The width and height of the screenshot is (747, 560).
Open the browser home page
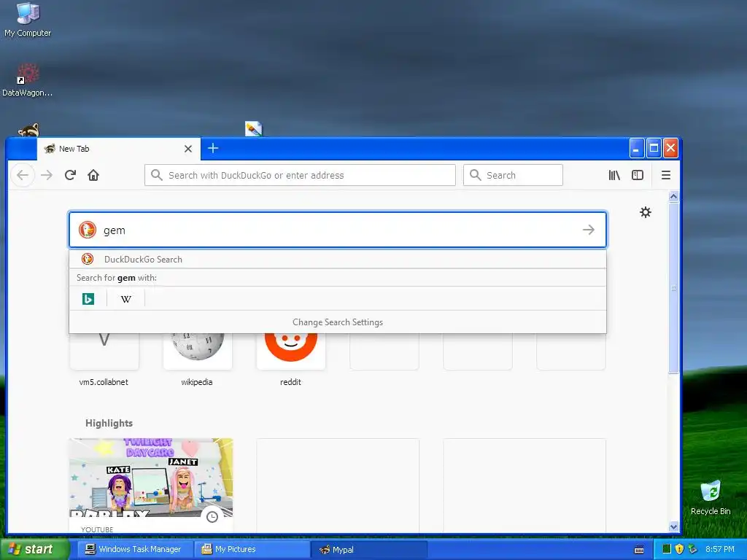coord(93,175)
